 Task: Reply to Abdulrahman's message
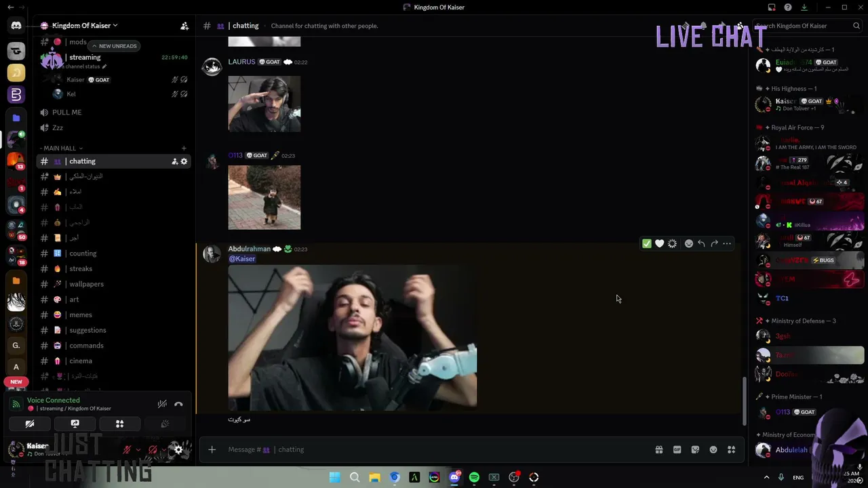tap(701, 244)
